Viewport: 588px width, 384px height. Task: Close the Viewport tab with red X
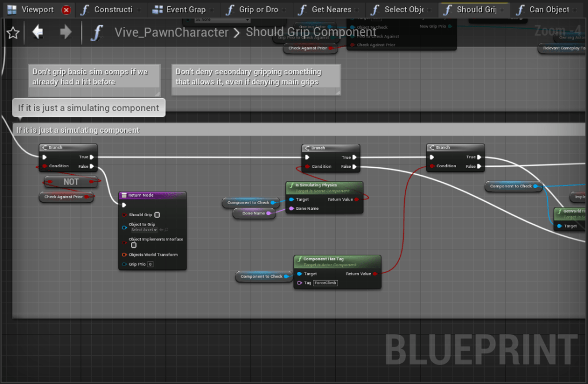point(67,10)
